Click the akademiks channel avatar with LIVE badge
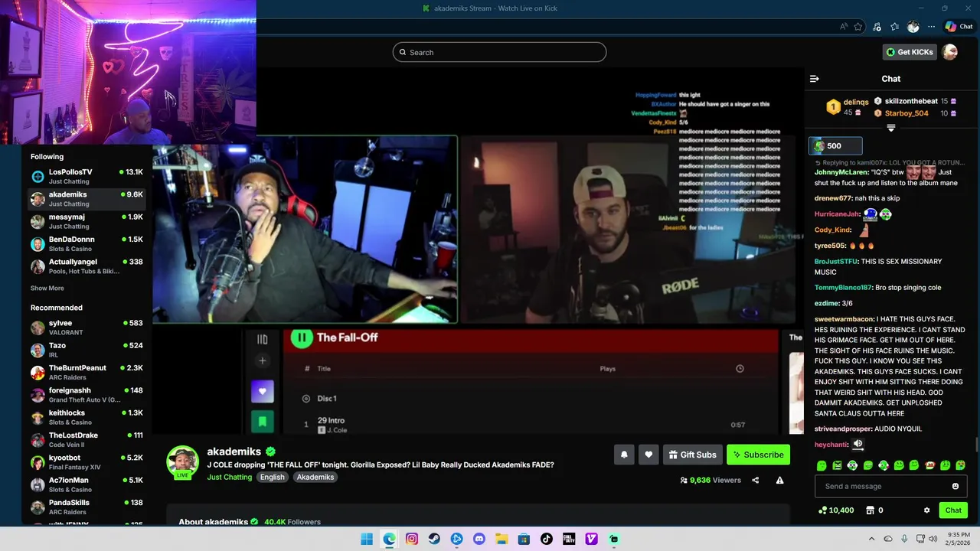 [182, 462]
